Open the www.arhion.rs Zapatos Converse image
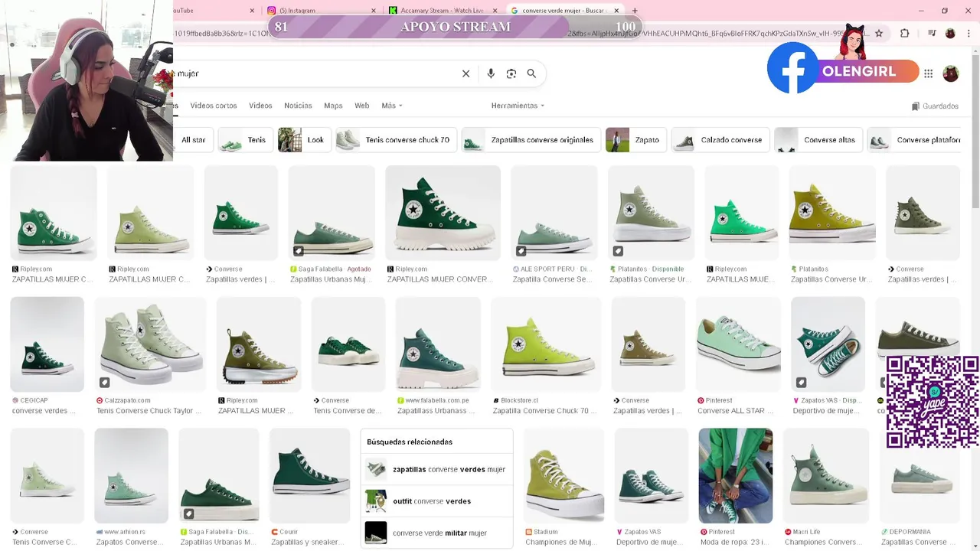Image resolution: width=980 pixels, height=551 pixels. click(x=131, y=476)
